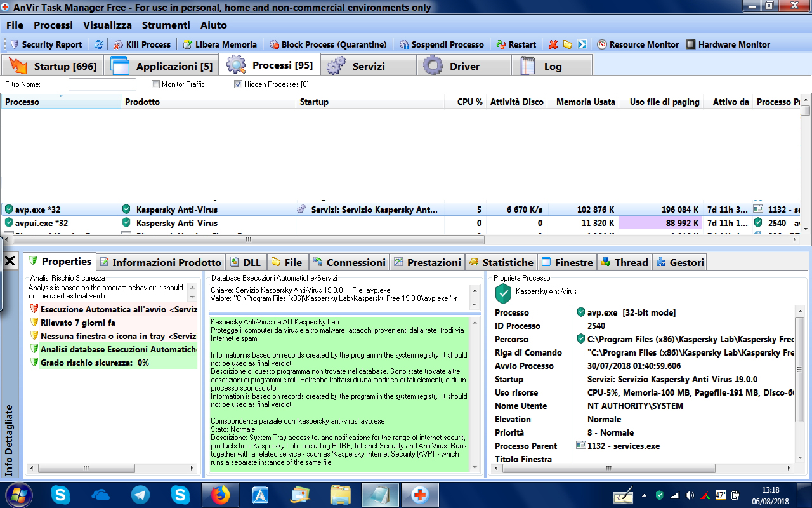Enable the Monitor Traffic checkbox
The height and width of the screenshot is (508, 812).
[155, 84]
